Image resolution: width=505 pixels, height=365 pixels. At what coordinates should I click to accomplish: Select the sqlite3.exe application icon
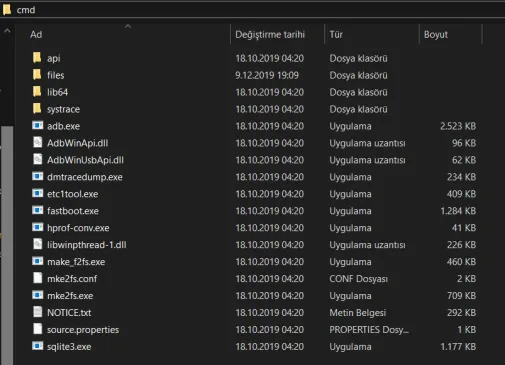pyautogui.click(x=37, y=346)
